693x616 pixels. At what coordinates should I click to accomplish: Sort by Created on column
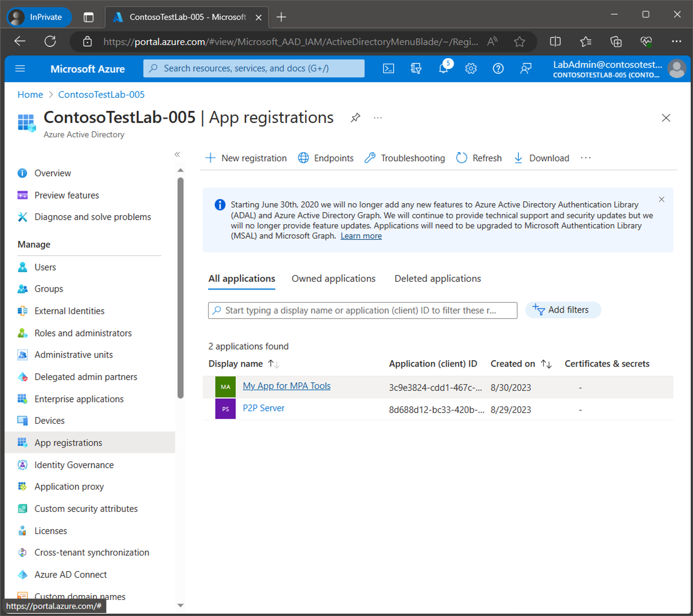pos(521,364)
